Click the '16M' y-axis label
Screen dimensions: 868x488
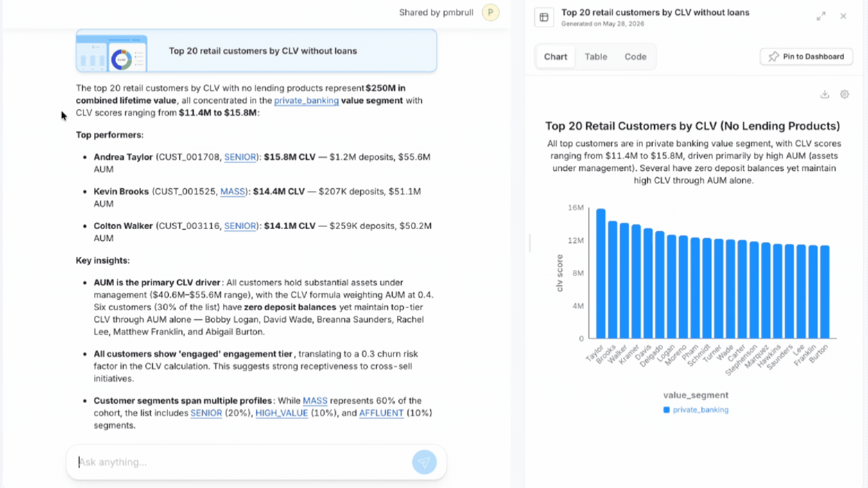pyautogui.click(x=576, y=208)
